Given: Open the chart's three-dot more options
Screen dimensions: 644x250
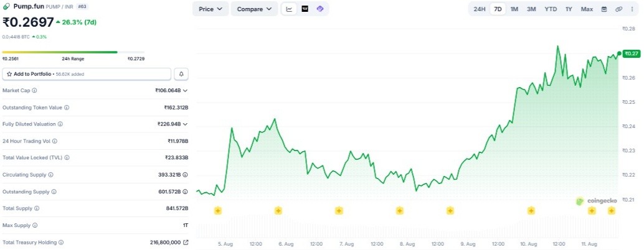Looking at the screenshot, I should [632, 9].
